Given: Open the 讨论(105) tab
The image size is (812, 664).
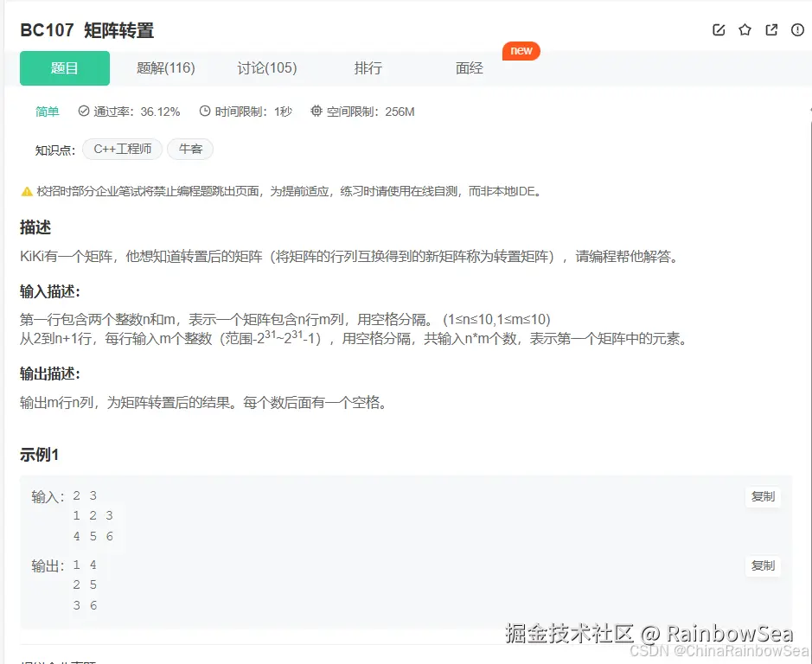Looking at the screenshot, I should [x=266, y=67].
